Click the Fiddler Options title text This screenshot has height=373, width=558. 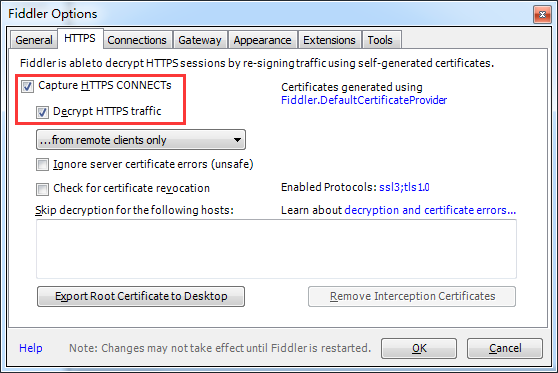pyautogui.click(x=53, y=14)
